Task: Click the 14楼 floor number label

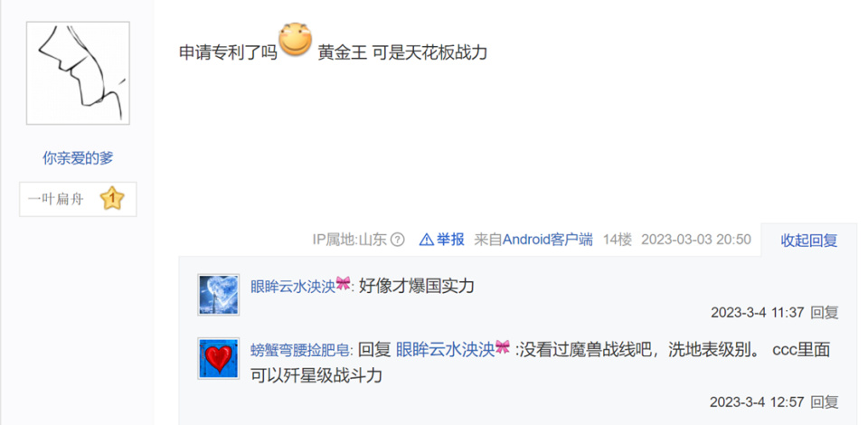Action: tap(618, 240)
